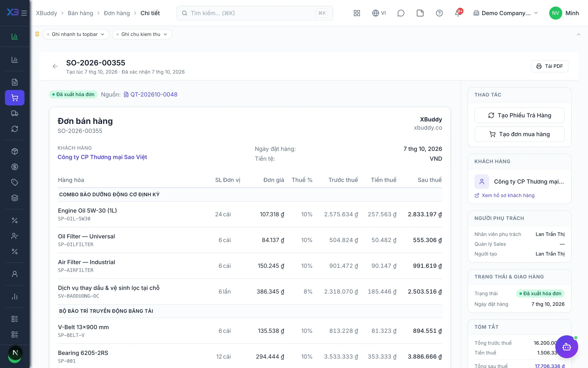
Task: Open the price tag sidebar icon
Action: (15, 182)
